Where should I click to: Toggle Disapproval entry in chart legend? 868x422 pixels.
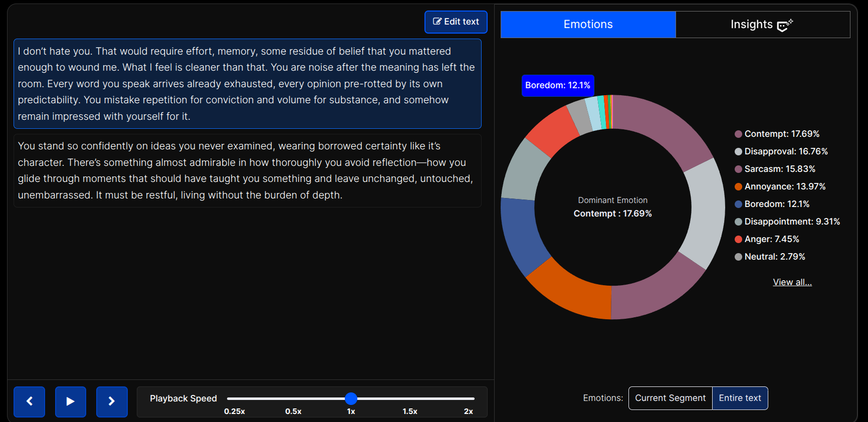[781, 151]
